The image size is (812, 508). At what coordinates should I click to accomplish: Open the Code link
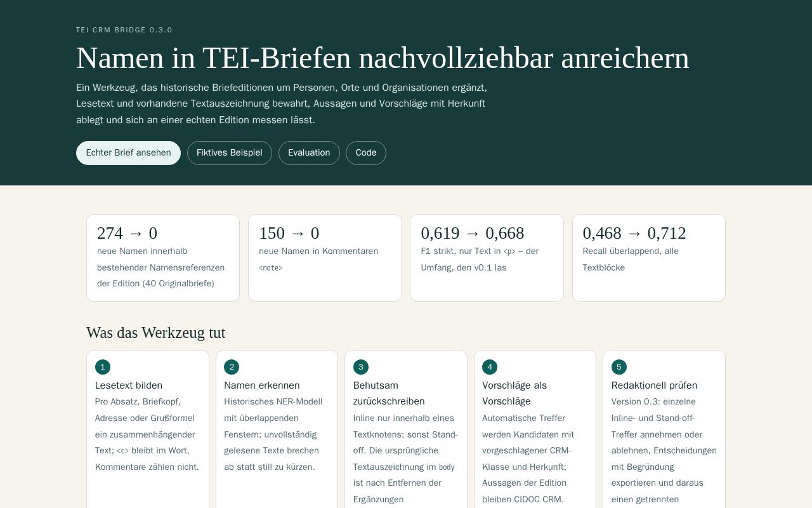point(366,153)
